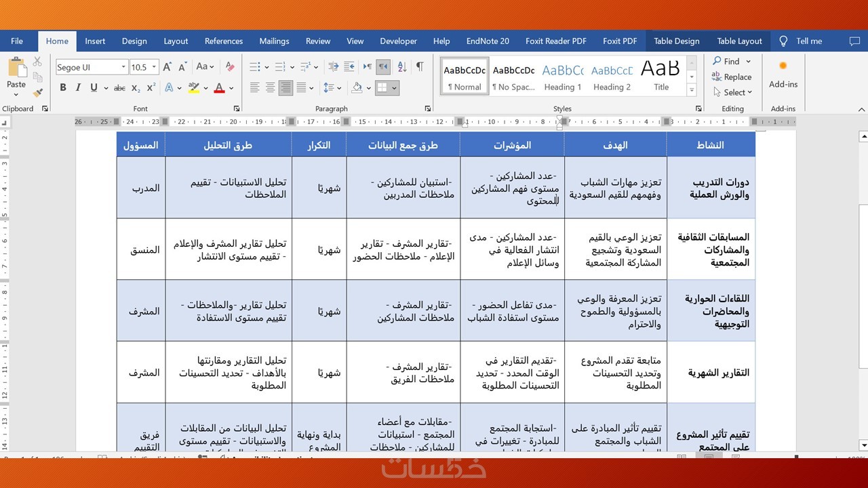Screen dimensions: 868x488
Task: Open the font name Segoe UI dropdown
Action: 123,67
